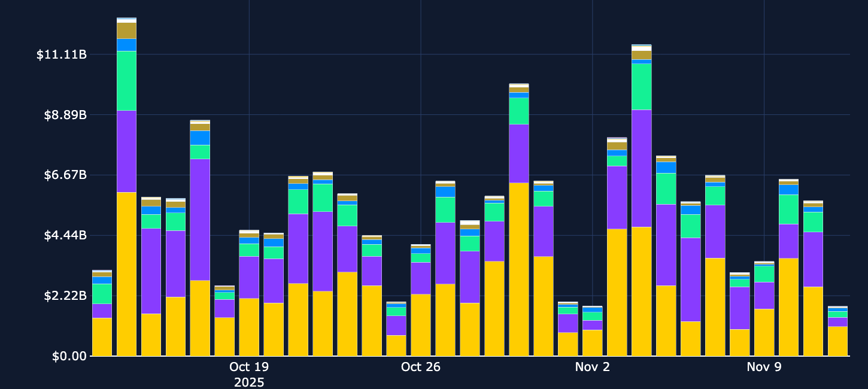Viewport: 868px width, 389px height.
Task: Select the purple segment of the Oct 26 bar
Action: (x=421, y=278)
